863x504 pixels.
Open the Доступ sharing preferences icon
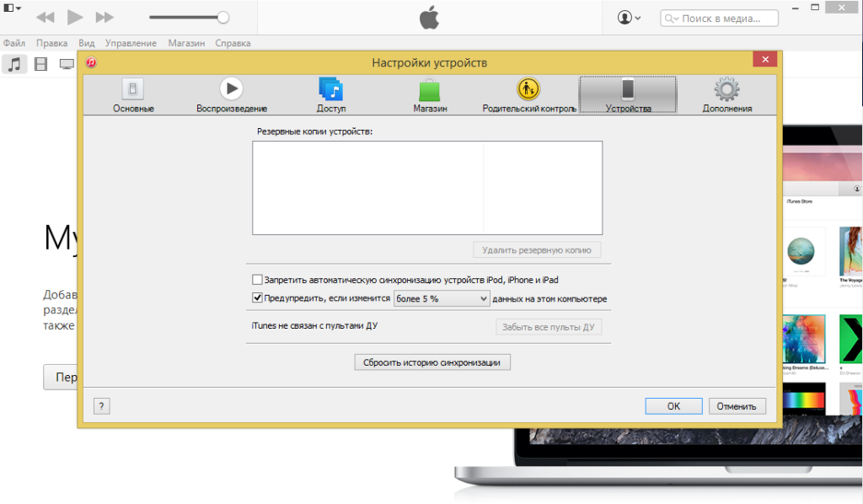point(330,89)
